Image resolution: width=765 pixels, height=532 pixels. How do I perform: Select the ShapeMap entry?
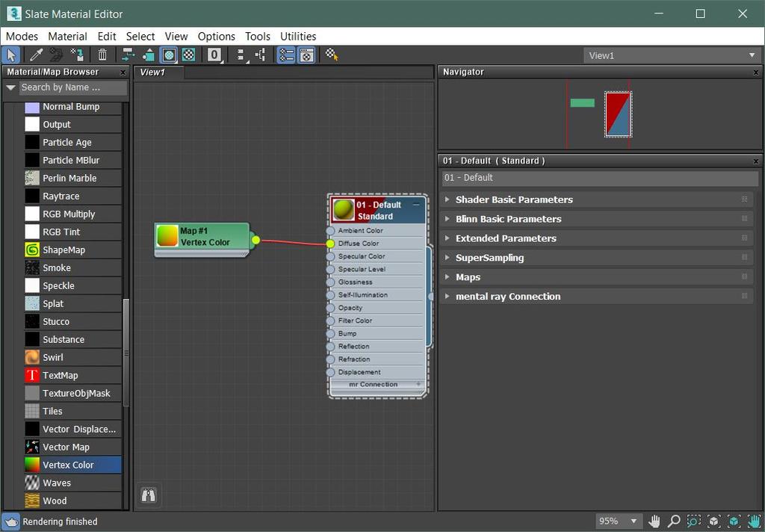(72, 250)
